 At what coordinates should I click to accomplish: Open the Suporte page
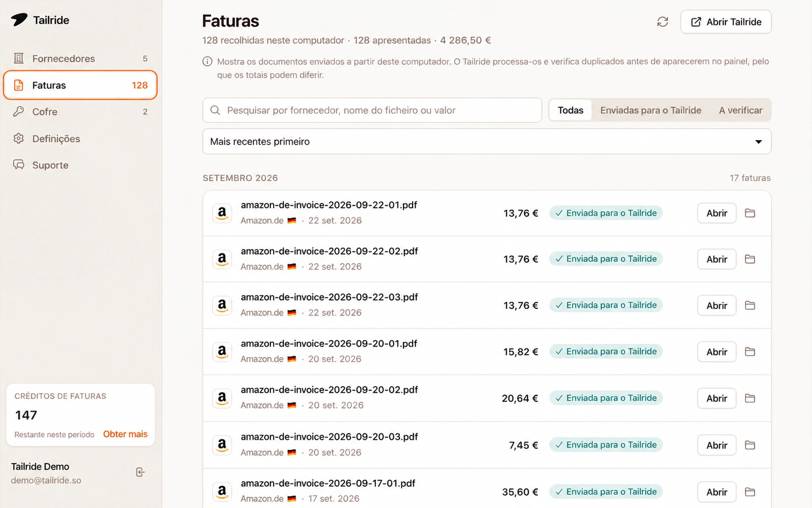(80, 165)
